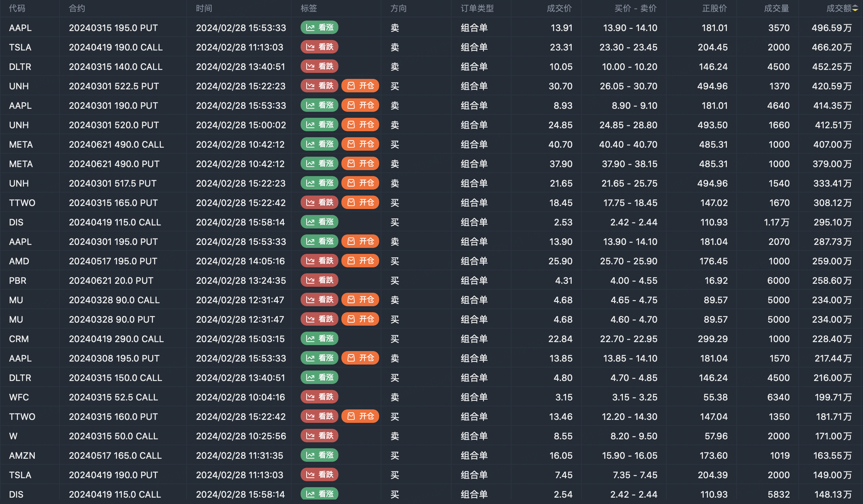This screenshot has height=504, width=863.
Task: Click the 看涨 tag on AMZN 165.0 CALL row
Action: pyautogui.click(x=319, y=455)
